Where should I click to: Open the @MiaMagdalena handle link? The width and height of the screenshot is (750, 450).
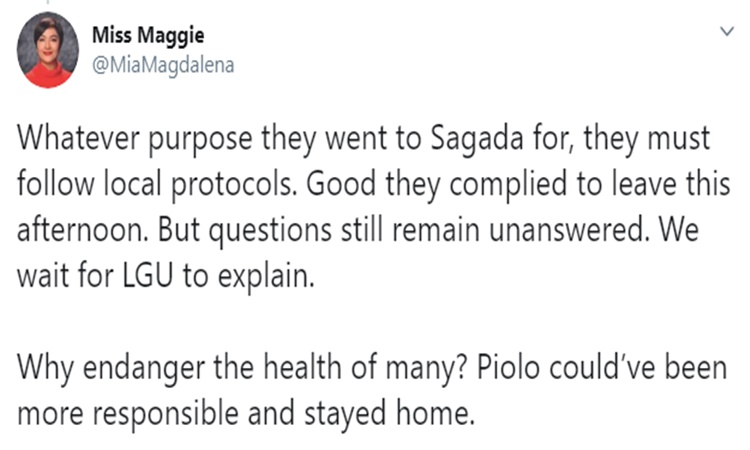163,66
